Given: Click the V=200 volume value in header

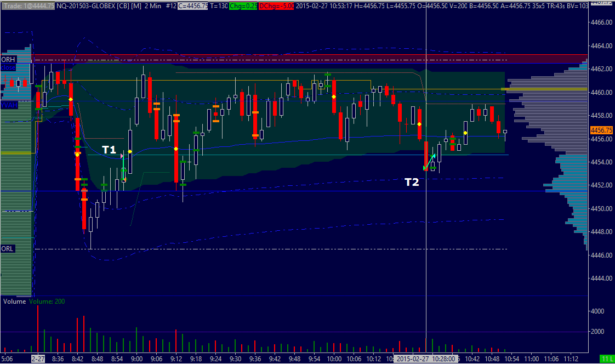Looking at the screenshot, I should (x=458, y=6).
